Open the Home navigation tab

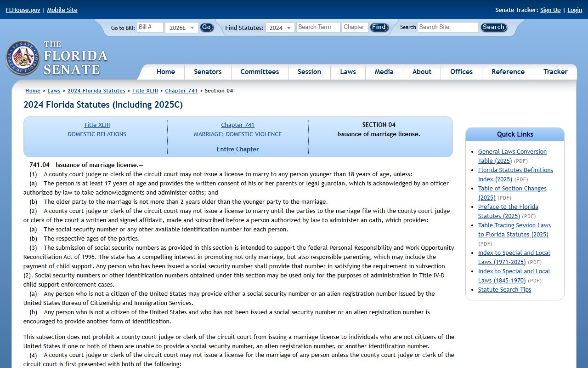166,72
